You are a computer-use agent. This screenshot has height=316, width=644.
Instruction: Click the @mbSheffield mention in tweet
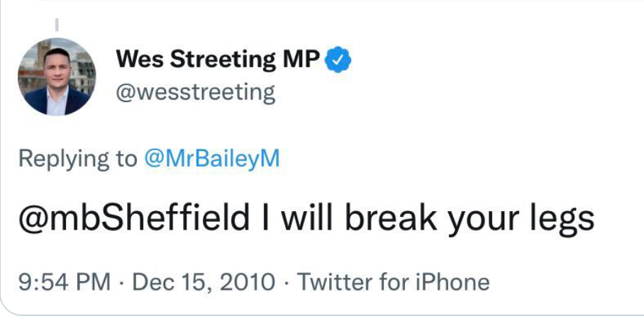tap(135, 218)
